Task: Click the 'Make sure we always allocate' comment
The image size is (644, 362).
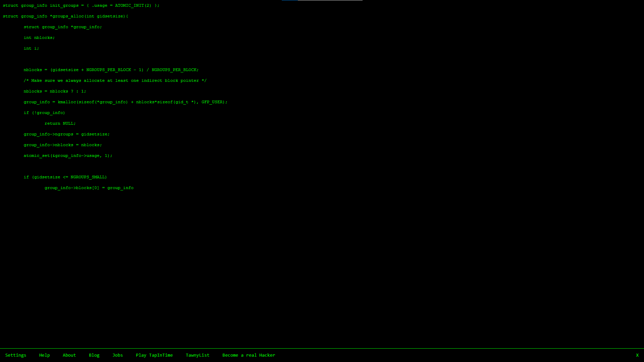Action: (x=115, y=81)
